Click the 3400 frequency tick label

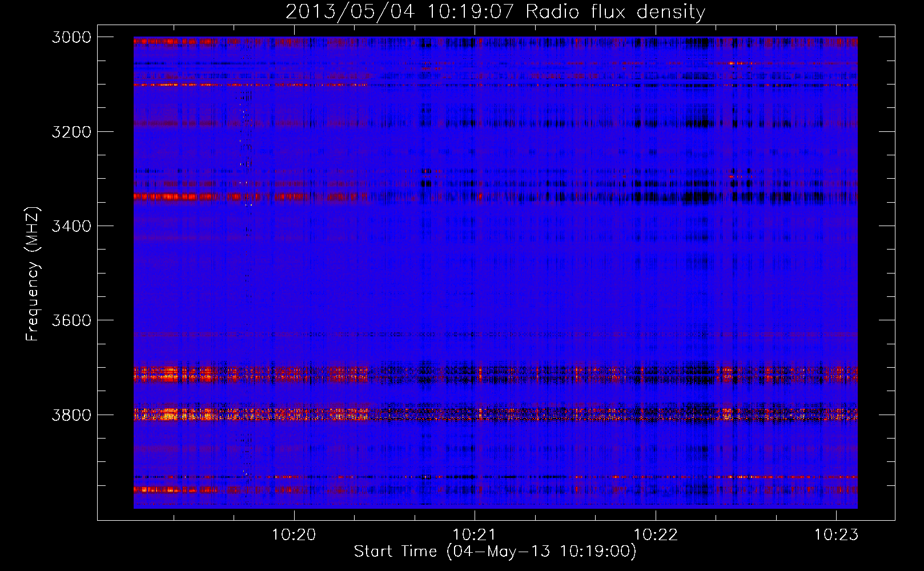(71, 226)
